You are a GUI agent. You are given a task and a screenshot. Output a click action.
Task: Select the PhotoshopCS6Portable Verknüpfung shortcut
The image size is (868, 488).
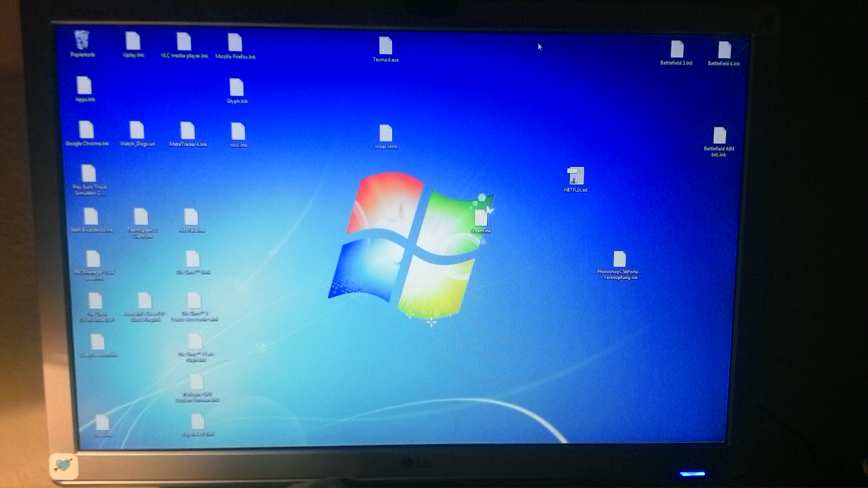coord(619,260)
